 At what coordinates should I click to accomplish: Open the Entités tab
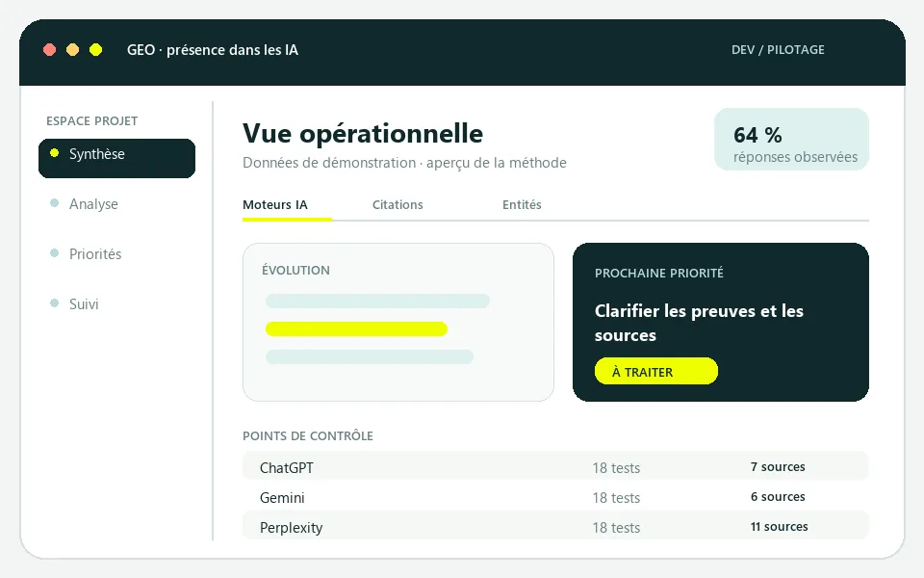522,205
